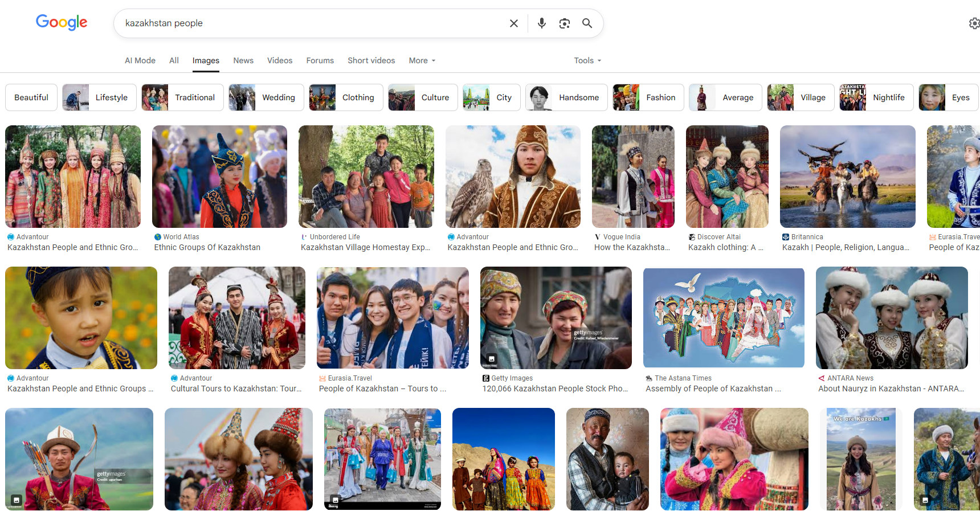Open search by image camera icon

coord(564,23)
